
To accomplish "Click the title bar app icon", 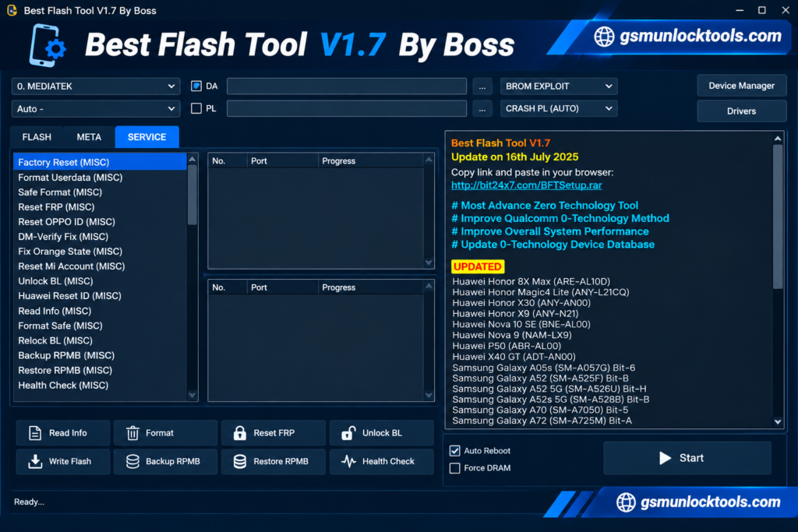I will [12, 10].
